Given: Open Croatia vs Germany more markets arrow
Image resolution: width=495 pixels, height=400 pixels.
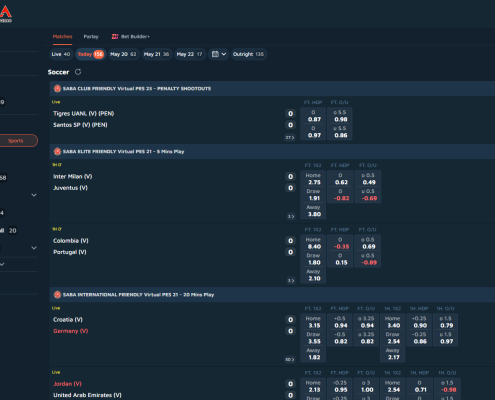Looking at the screenshot, I should tap(290, 360).
